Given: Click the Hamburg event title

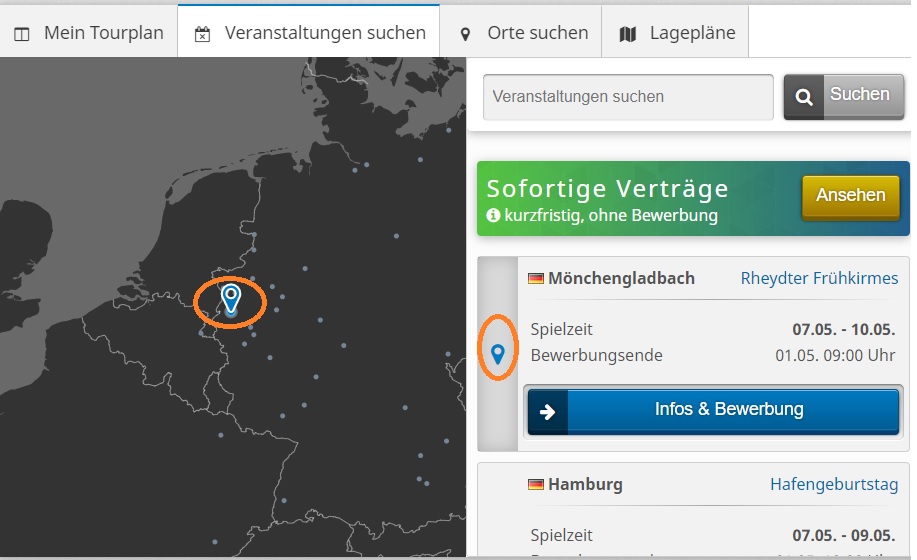Looking at the screenshot, I should [585, 484].
